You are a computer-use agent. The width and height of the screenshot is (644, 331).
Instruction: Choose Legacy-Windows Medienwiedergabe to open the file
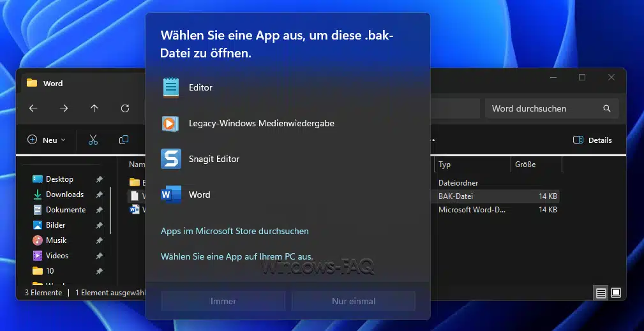[261, 123]
